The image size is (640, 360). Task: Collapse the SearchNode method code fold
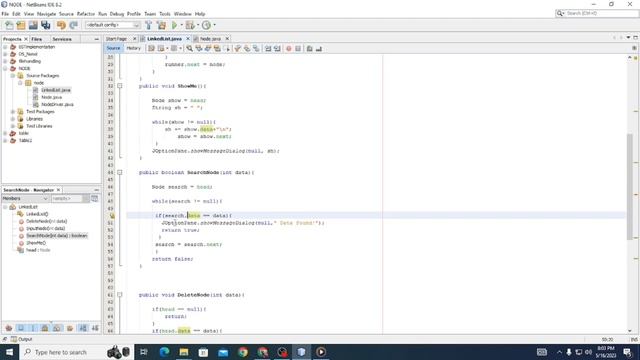(120, 173)
